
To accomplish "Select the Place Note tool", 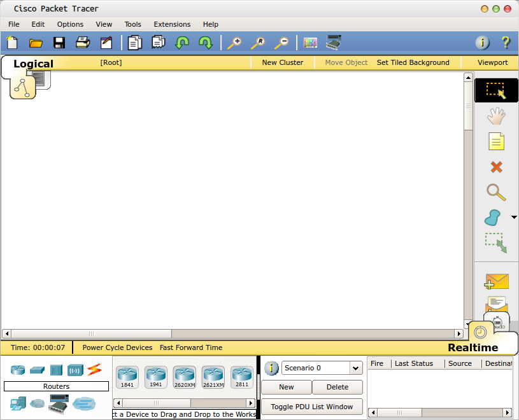I will pos(496,141).
